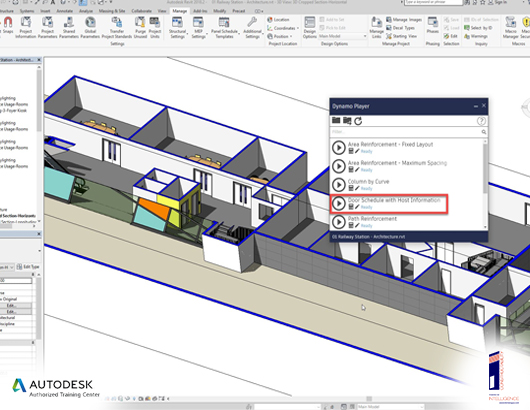Open the Precast ribbon tab
The height and width of the screenshot is (410, 530).
239,11
